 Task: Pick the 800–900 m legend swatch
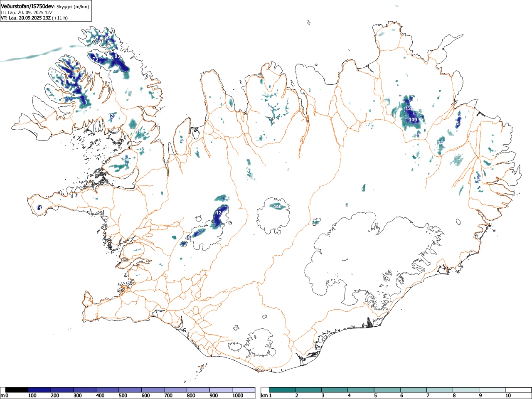coord(198,390)
